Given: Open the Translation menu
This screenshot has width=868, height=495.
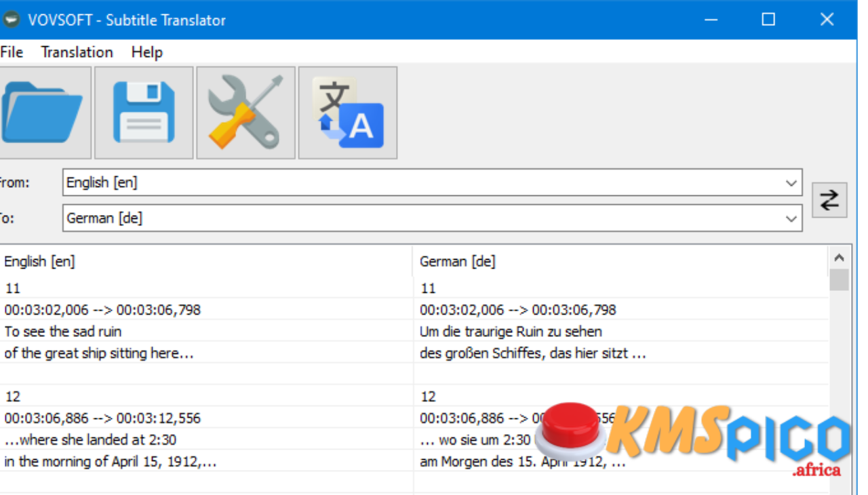Looking at the screenshot, I should (77, 52).
